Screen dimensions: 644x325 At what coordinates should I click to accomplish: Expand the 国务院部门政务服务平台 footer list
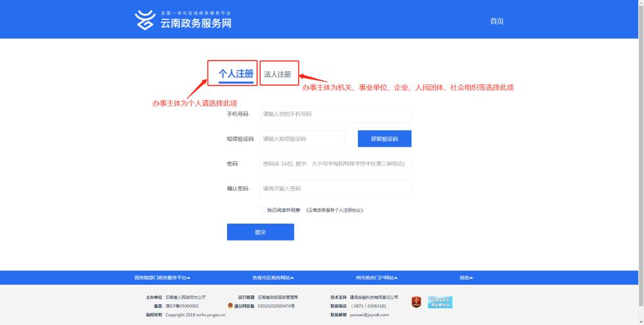(x=162, y=278)
